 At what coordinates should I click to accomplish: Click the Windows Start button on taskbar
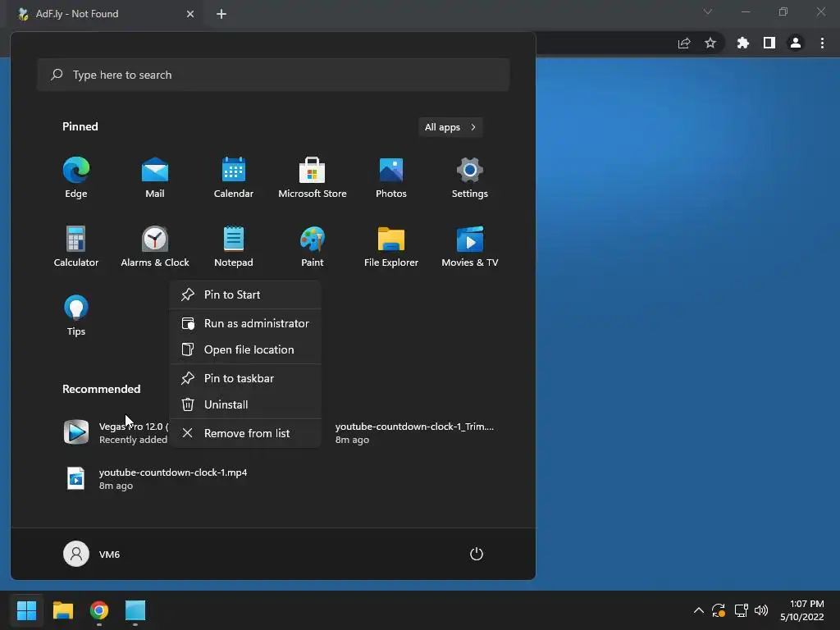(x=26, y=610)
